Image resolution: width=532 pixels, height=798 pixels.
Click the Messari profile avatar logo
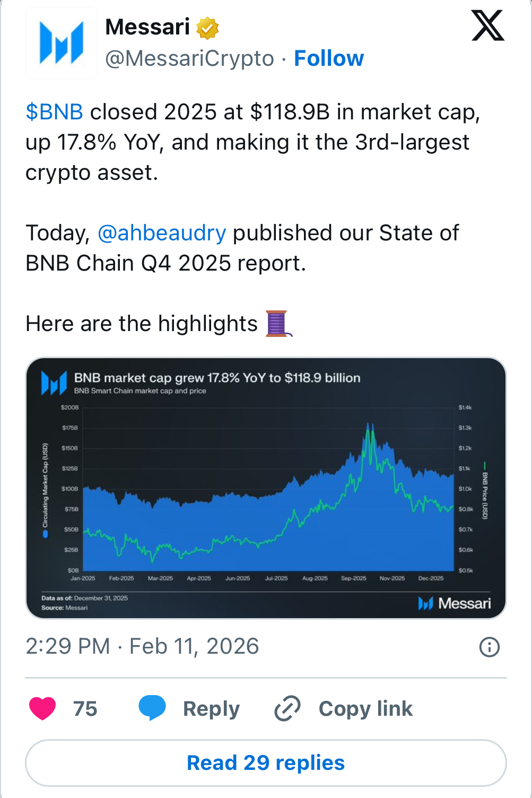[x=62, y=43]
